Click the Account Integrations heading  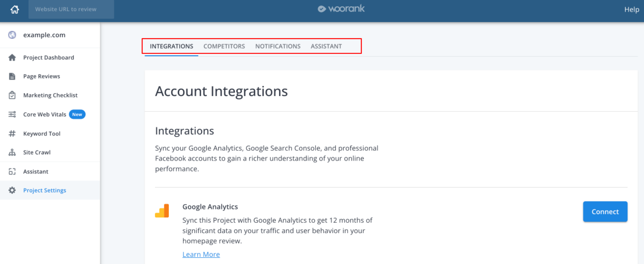pyautogui.click(x=221, y=91)
